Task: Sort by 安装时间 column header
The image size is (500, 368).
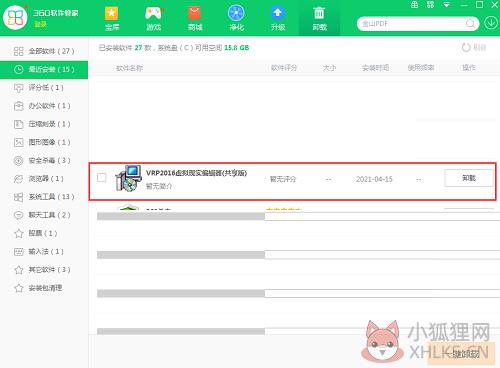Action: [375, 68]
